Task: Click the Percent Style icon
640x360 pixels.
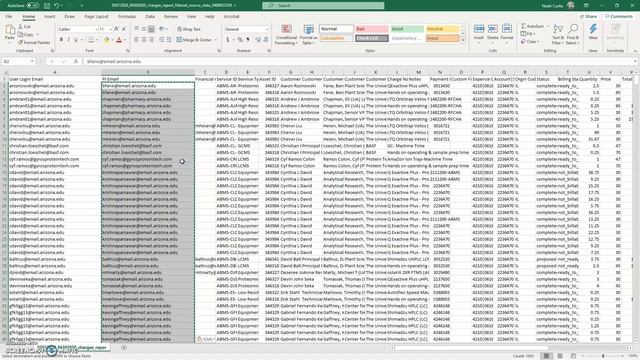Action: [x=240, y=40]
